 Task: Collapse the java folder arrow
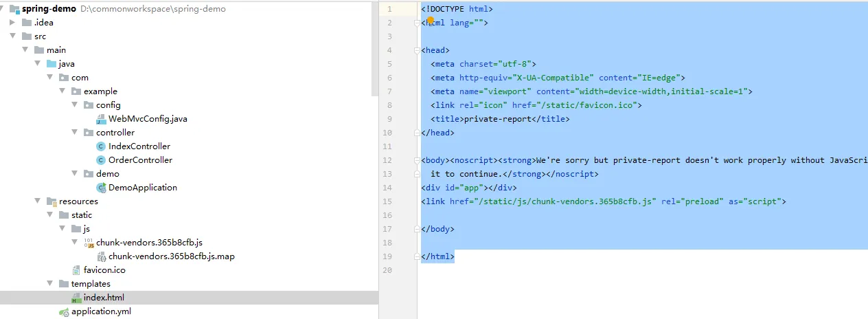pyautogui.click(x=38, y=64)
